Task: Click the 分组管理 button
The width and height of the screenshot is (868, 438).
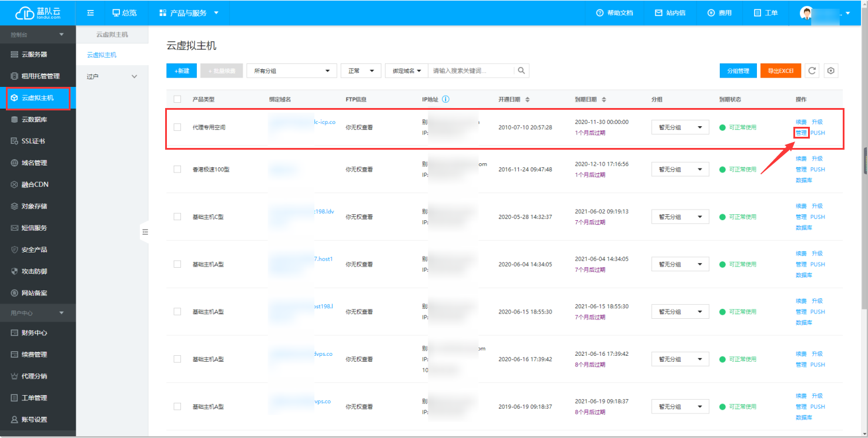Action: (x=738, y=71)
